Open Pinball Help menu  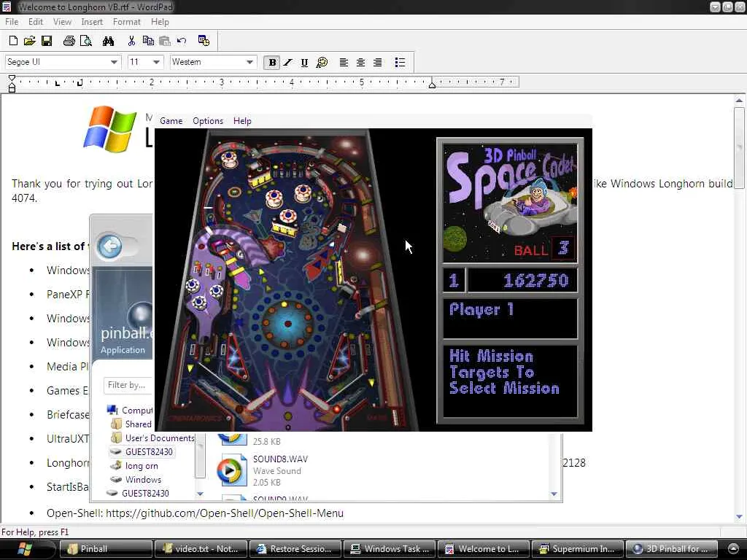pyautogui.click(x=242, y=121)
